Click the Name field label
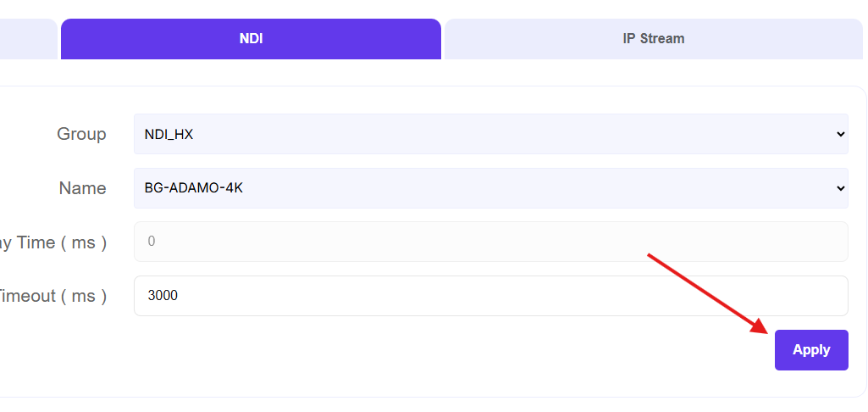Screen dimensions: 868x412 [82, 188]
